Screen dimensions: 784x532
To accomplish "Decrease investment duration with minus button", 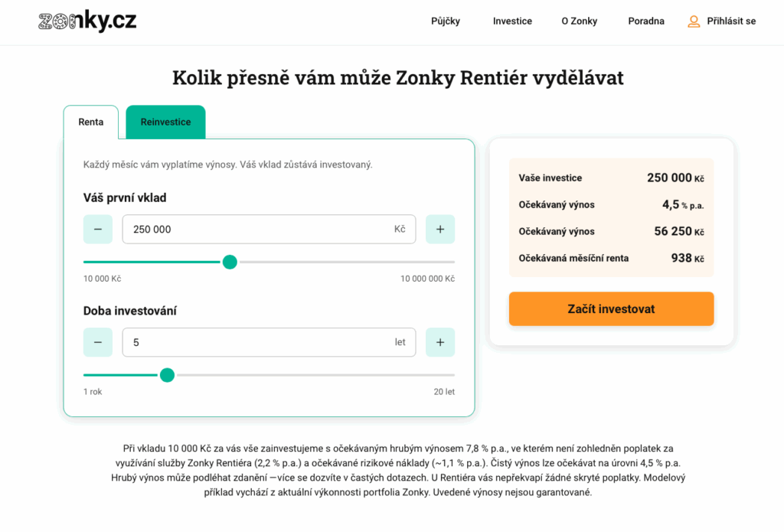I will pyautogui.click(x=98, y=342).
